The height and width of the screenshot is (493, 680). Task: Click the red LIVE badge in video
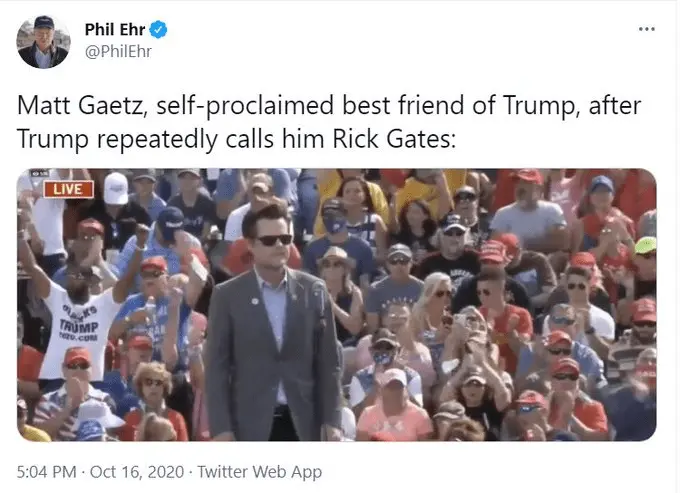(69, 189)
